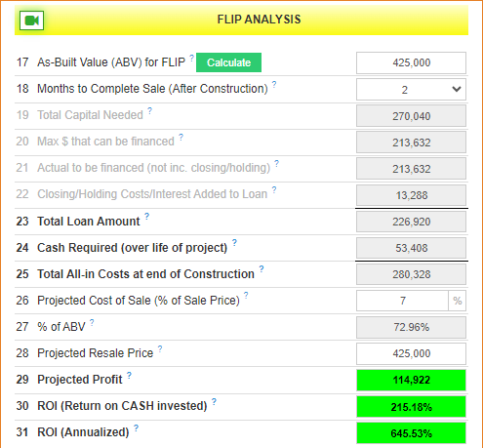Show help for Projected Resale Price

[160, 348]
